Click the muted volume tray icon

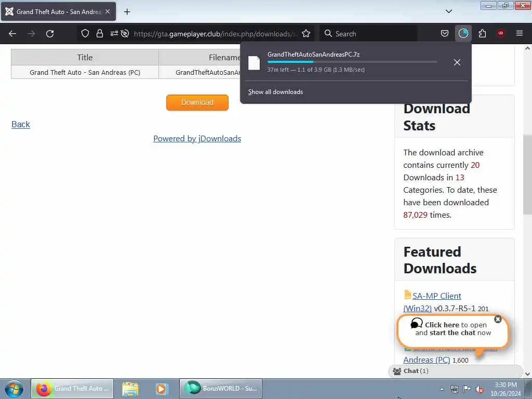480,390
